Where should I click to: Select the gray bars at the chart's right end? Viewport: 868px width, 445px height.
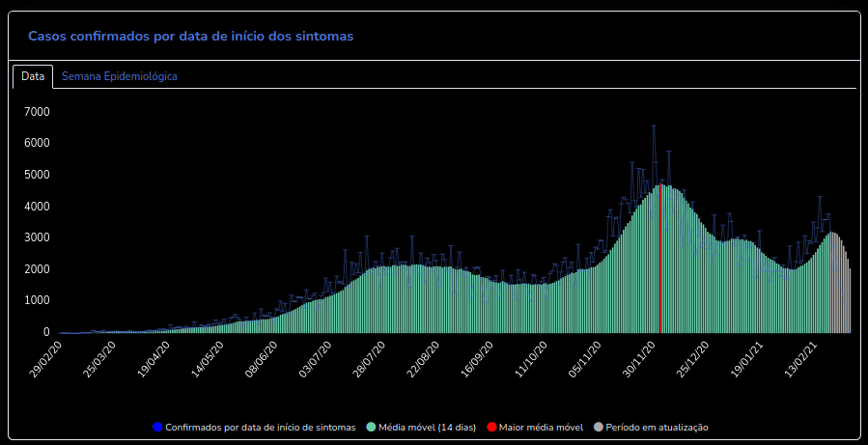tap(841, 290)
